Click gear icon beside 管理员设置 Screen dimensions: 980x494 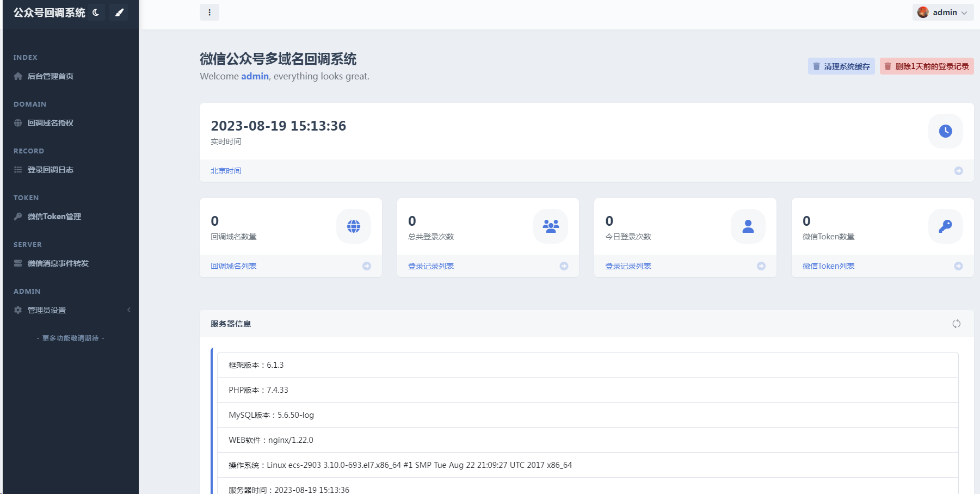point(18,310)
